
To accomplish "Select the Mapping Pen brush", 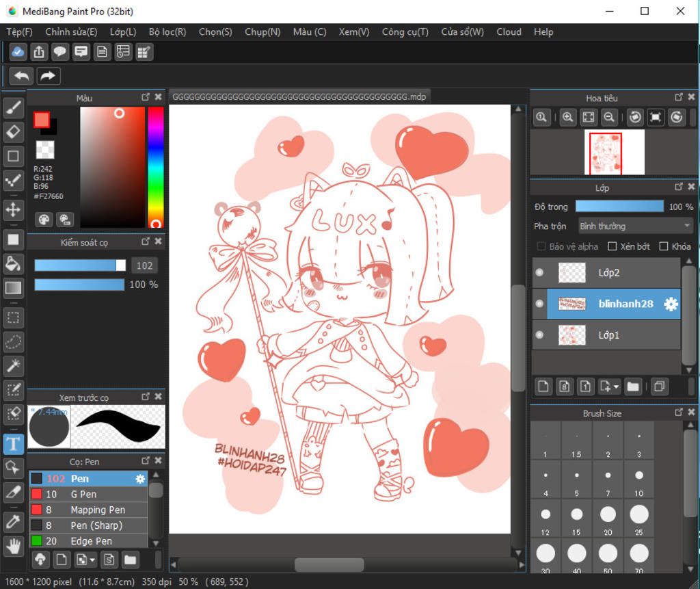I will point(88,510).
